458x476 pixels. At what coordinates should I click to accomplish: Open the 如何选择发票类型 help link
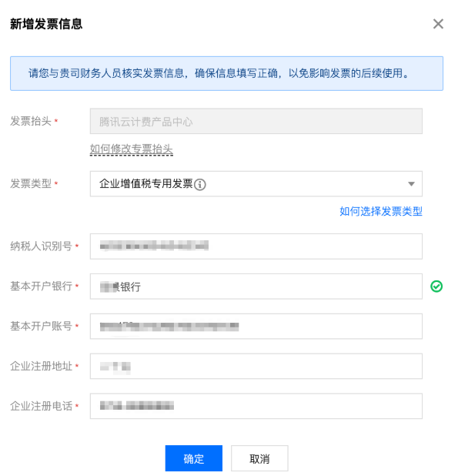[381, 211]
